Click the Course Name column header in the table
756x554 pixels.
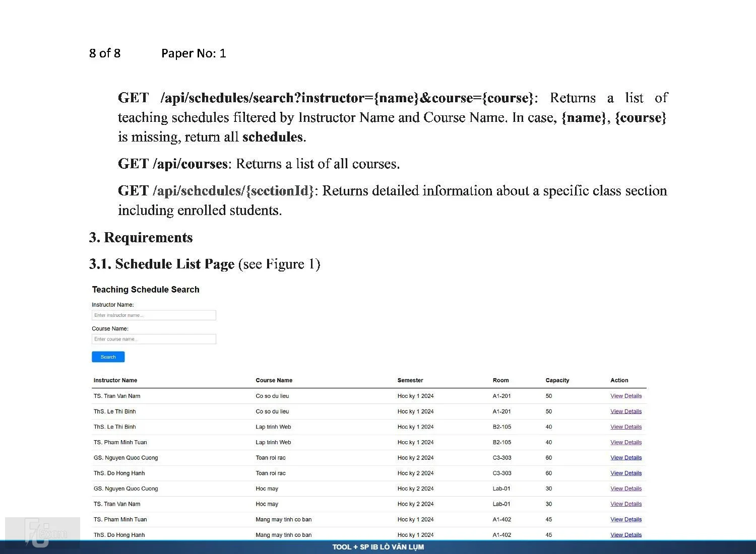274,380
